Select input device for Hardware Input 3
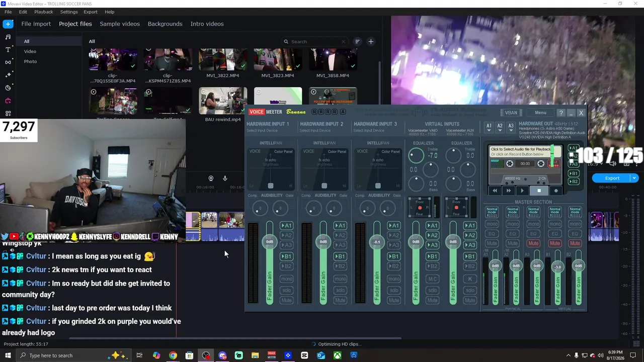 (369, 131)
